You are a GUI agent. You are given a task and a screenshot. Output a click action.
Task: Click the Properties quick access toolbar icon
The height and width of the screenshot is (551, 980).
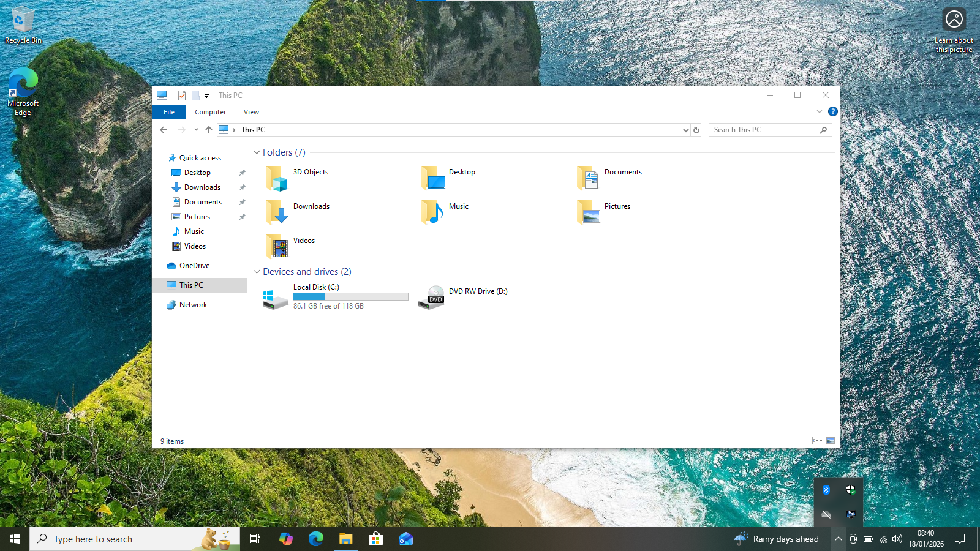pos(182,96)
